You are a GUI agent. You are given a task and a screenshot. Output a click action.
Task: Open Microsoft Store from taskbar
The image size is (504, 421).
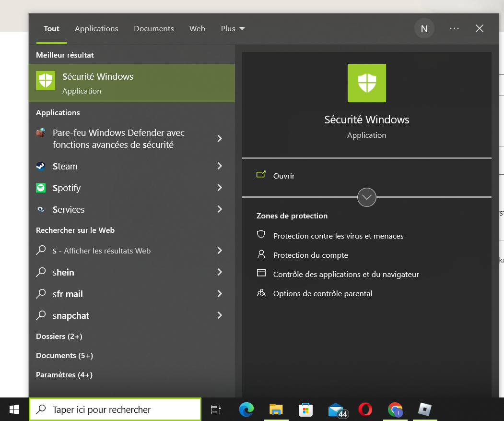[305, 409]
